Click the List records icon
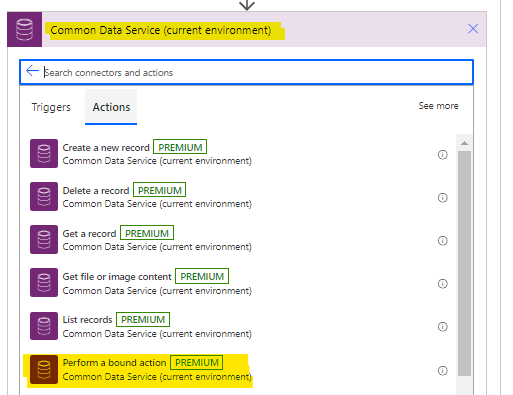 tap(44, 326)
